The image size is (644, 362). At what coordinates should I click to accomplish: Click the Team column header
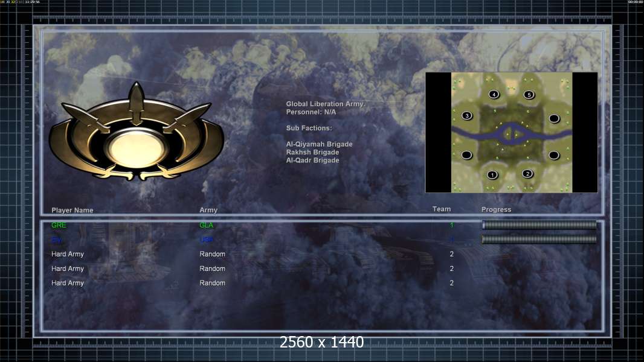442,209
